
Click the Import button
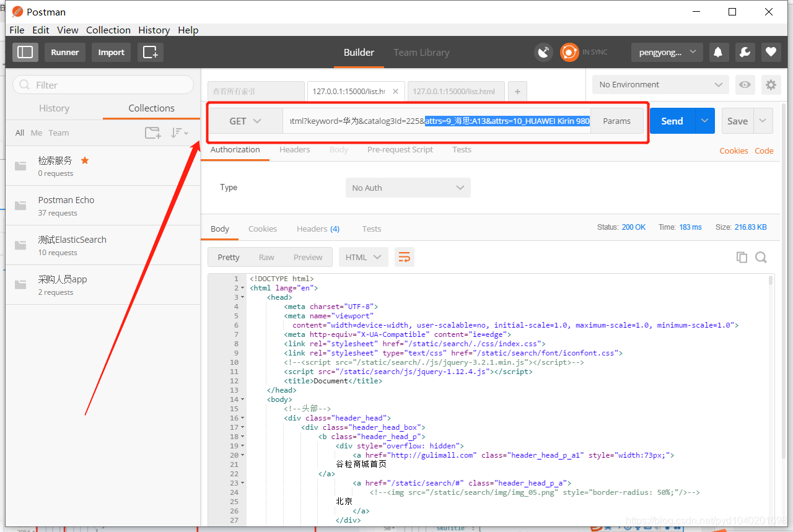pyautogui.click(x=112, y=52)
